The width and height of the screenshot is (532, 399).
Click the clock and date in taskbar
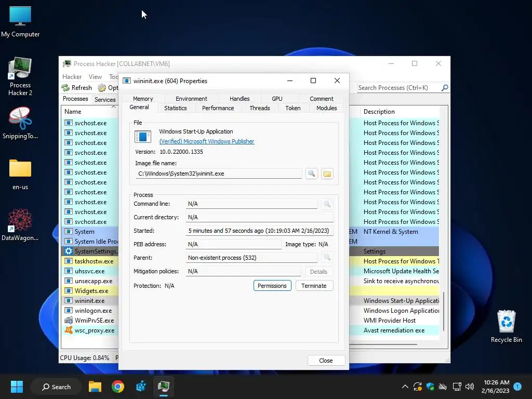[x=496, y=387]
